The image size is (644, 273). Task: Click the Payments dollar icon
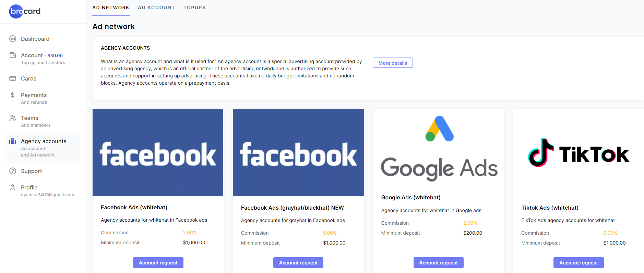[x=13, y=95]
